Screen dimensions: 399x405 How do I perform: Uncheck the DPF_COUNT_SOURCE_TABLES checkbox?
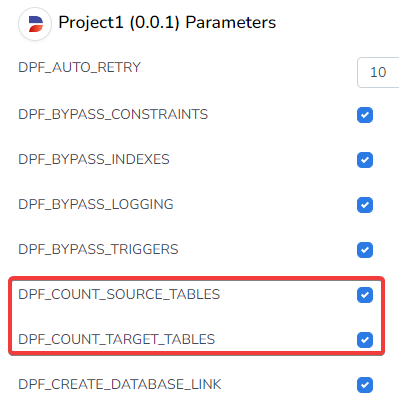tap(365, 295)
